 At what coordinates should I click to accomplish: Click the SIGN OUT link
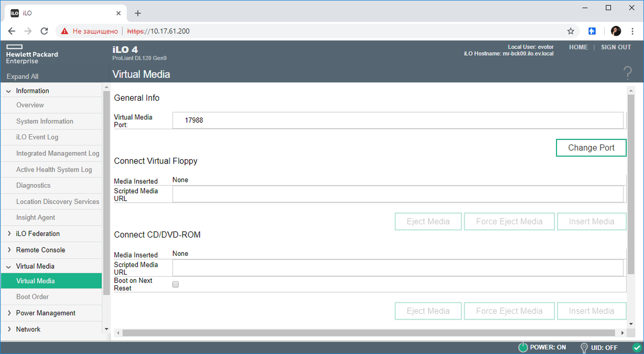[616, 47]
